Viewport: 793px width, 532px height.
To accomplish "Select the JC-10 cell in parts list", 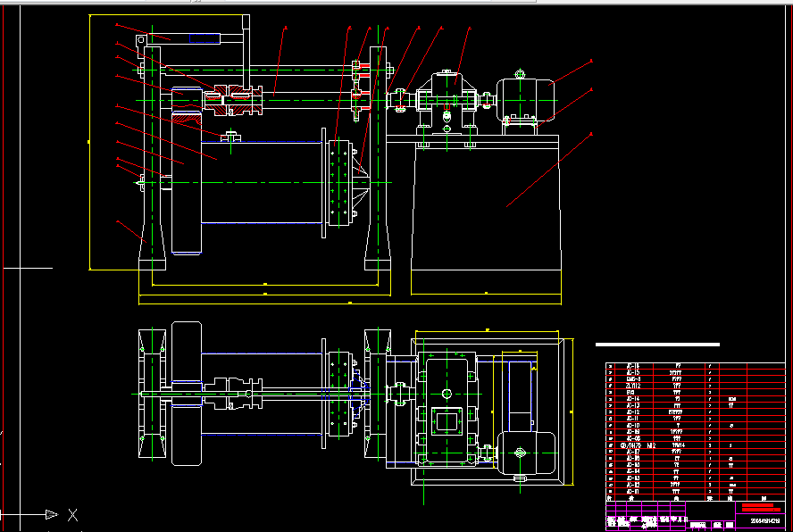I will click(x=633, y=425).
